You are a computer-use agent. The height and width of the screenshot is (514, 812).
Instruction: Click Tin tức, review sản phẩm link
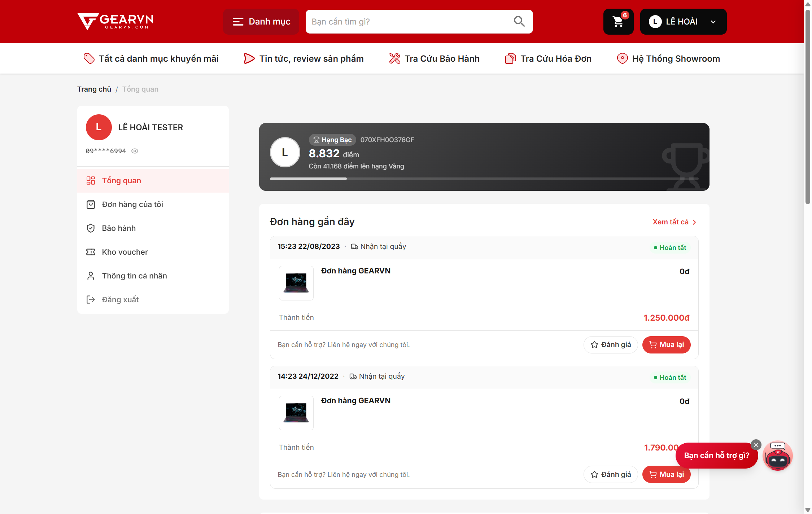click(304, 58)
